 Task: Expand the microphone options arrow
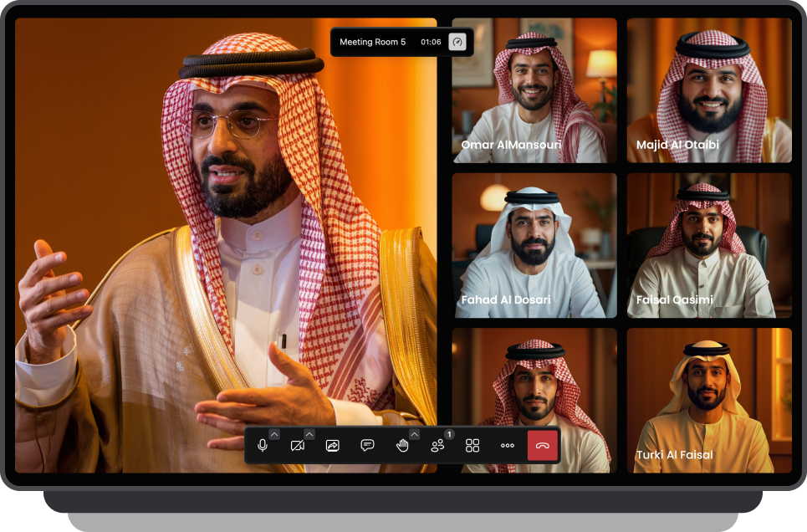[274, 434]
